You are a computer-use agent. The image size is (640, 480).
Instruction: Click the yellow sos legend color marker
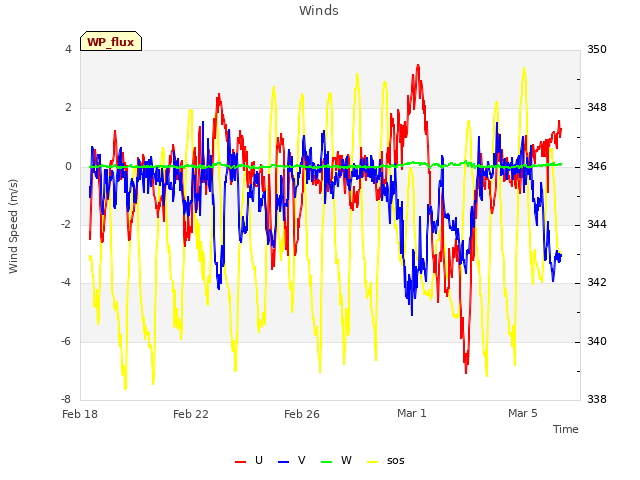[373, 462]
